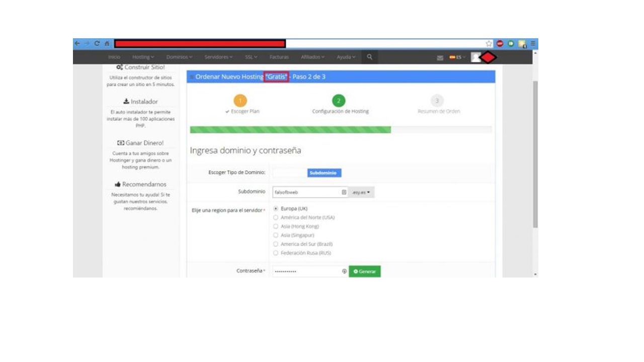Image resolution: width=644 pixels, height=362 pixels.
Task: Open the browser home page icon
Action: tap(107, 44)
